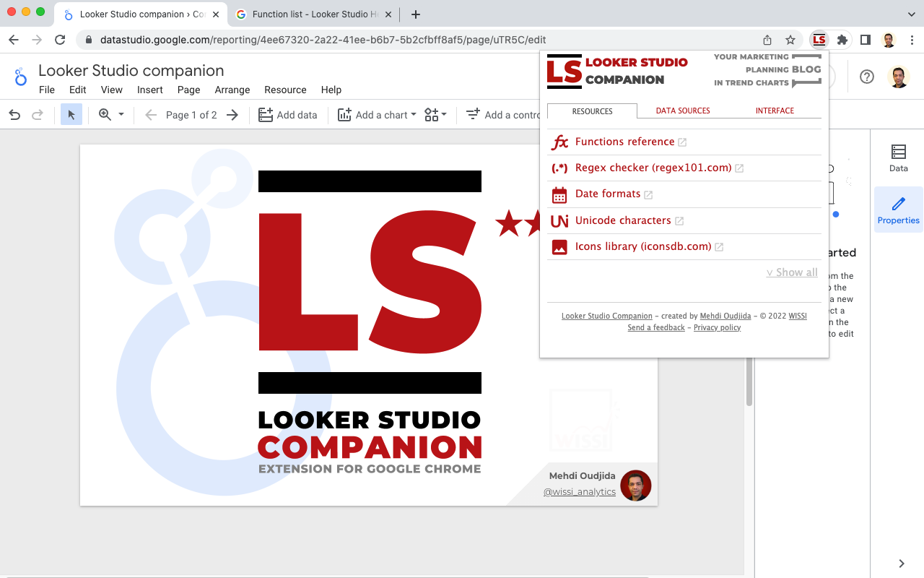Click the Undo icon
This screenshot has height=578, width=924.
tap(14, 114)
